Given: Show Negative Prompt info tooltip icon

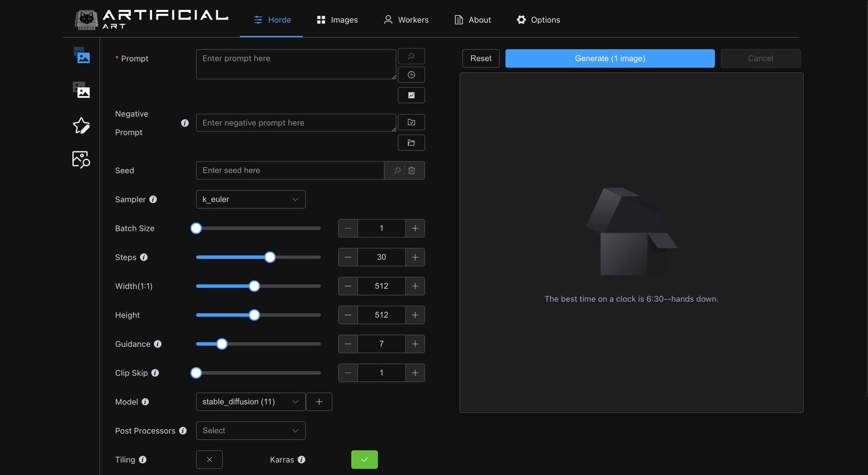Looking at the screenshot, I should coord(185,123).
